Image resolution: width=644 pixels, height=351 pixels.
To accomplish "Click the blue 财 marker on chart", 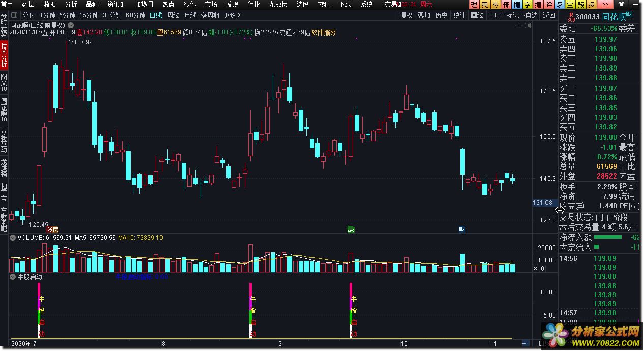I will tap(462, 229).
